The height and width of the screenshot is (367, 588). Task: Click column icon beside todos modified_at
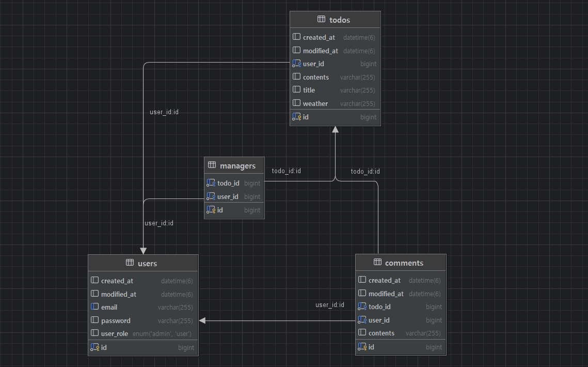[297, 50]
